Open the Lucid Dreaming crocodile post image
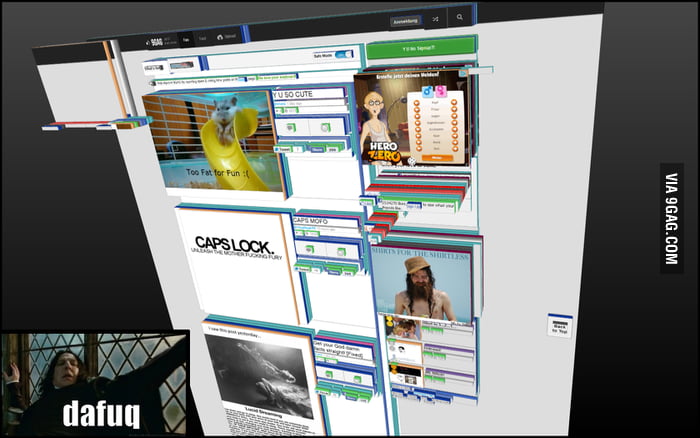The image size is (700, 438). [259, 375]
